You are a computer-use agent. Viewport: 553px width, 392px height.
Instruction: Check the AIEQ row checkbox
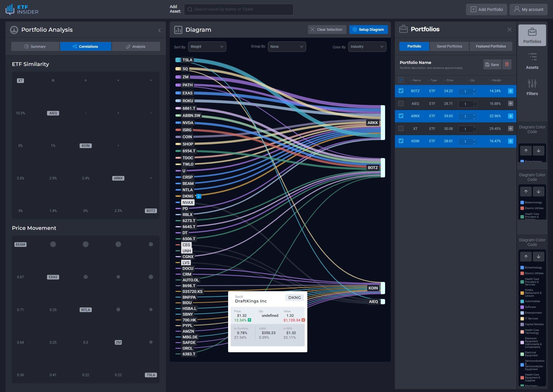tap(401, 103)
